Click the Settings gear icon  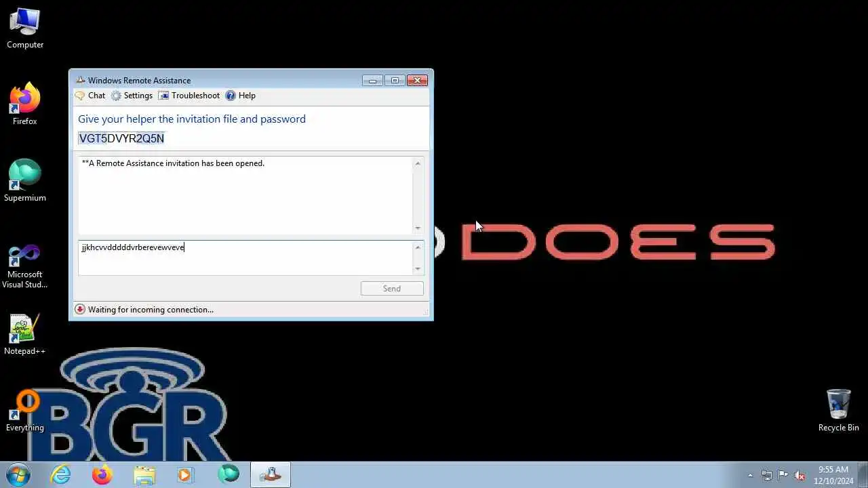pyautogui.click(x=116, y=96)
